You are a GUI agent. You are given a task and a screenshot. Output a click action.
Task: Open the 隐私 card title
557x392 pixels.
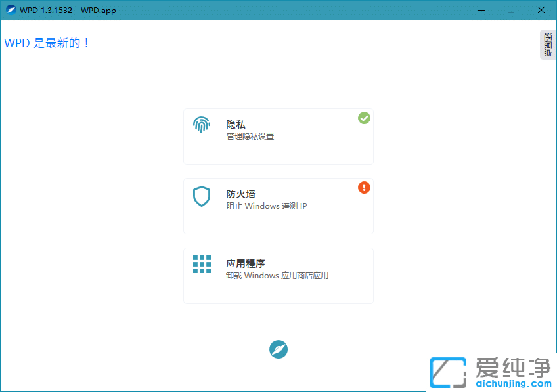tap(236, 124)
